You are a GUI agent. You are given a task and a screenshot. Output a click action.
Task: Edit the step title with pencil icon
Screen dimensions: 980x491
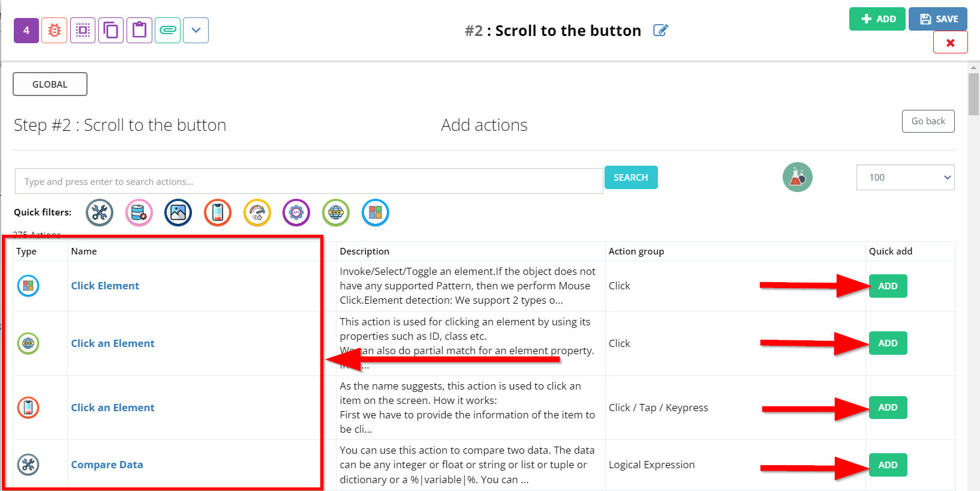pos(660,30)
